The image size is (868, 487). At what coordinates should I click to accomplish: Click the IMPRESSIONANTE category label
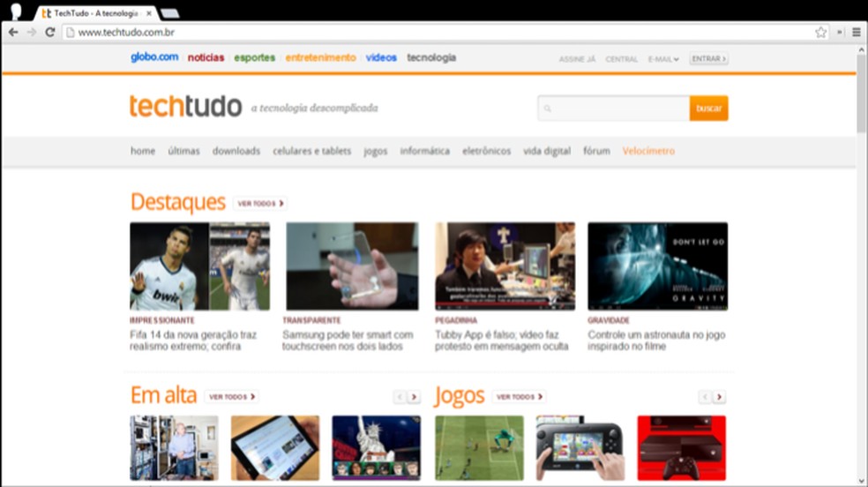[x=162, y=320]
